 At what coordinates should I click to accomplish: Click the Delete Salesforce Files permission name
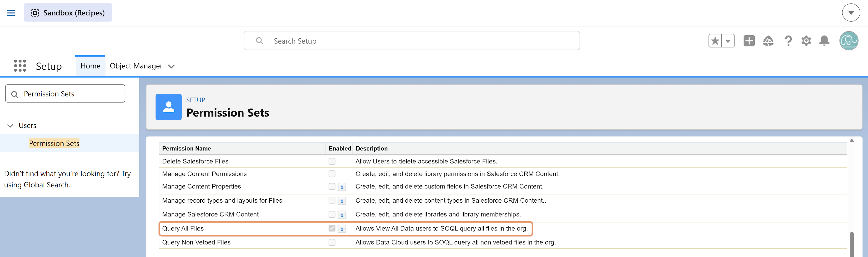[x=195, y=162]
